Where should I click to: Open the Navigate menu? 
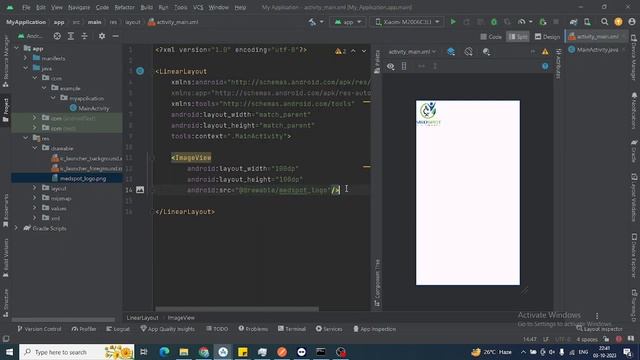tap(79, 7)
